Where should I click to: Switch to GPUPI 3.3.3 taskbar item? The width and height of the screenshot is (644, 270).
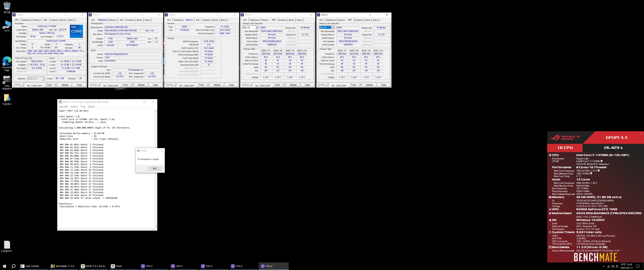click(x=94, y=266)
